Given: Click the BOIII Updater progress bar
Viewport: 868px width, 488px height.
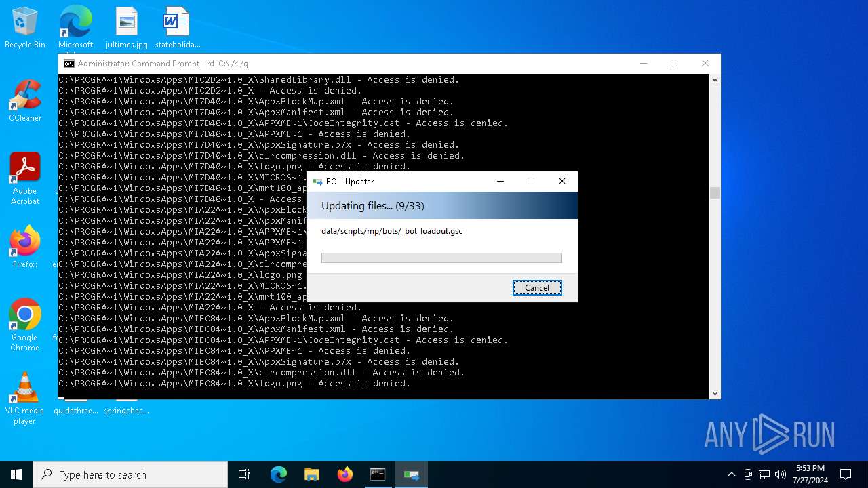Looking at the screenshot, I should tap(441, 258).
